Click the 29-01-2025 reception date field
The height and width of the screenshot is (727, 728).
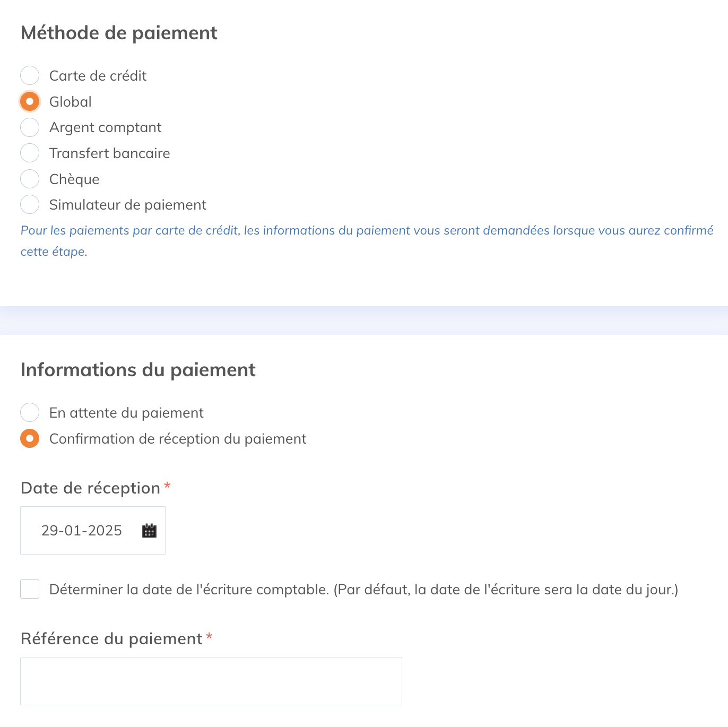tap(82, 531)
